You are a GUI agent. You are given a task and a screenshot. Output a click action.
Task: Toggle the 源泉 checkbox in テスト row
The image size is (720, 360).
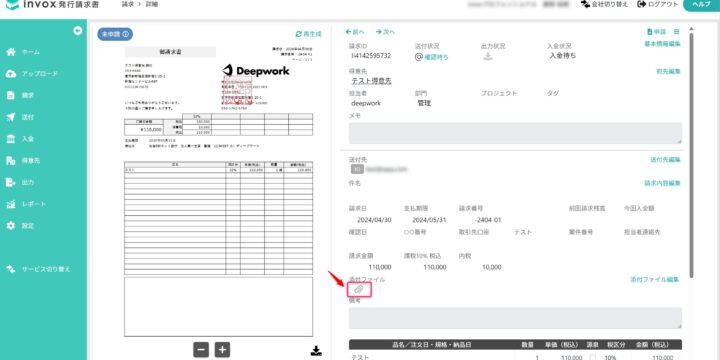592,357
